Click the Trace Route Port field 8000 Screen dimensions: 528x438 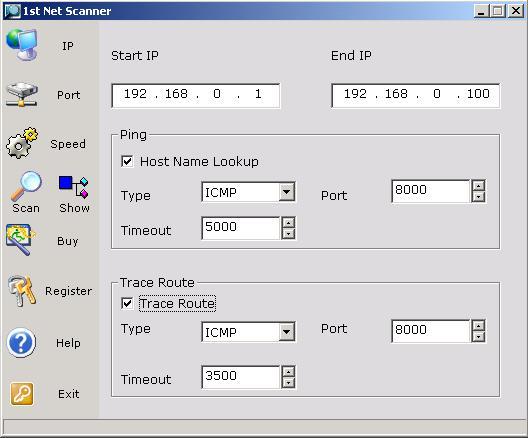431,331
